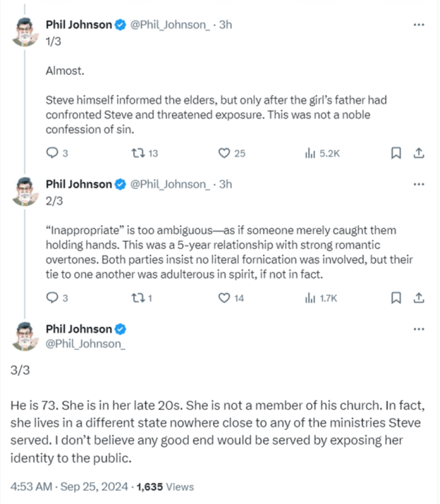This screenshot has width=440, height=504.
Task: Open replies on the second tweet
Action: click(52, 298)
